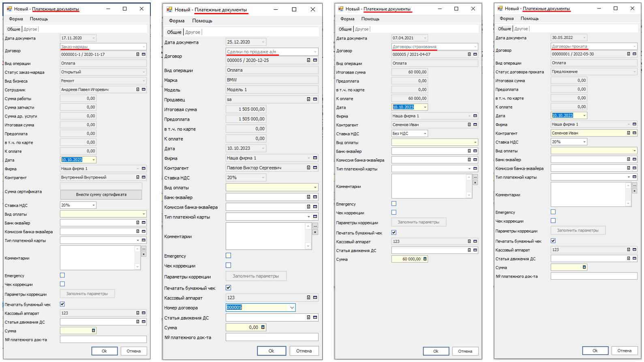Open calculator icon in the 0,00 Сумма field

tap(263, 327)
